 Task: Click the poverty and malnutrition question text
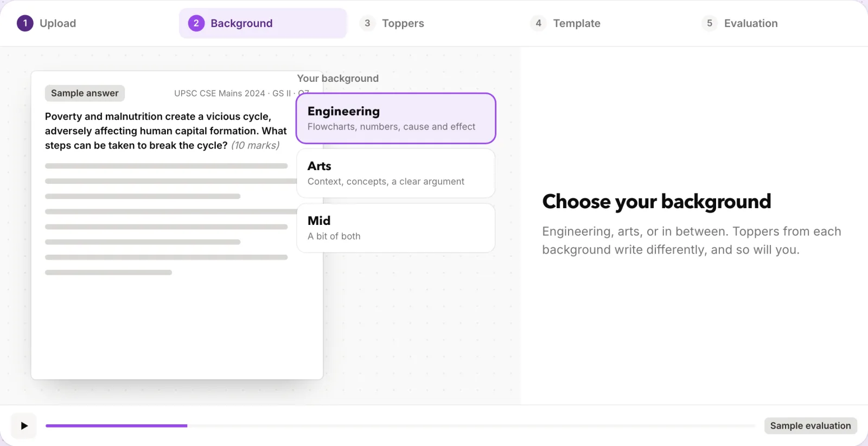tap(166, 131)
